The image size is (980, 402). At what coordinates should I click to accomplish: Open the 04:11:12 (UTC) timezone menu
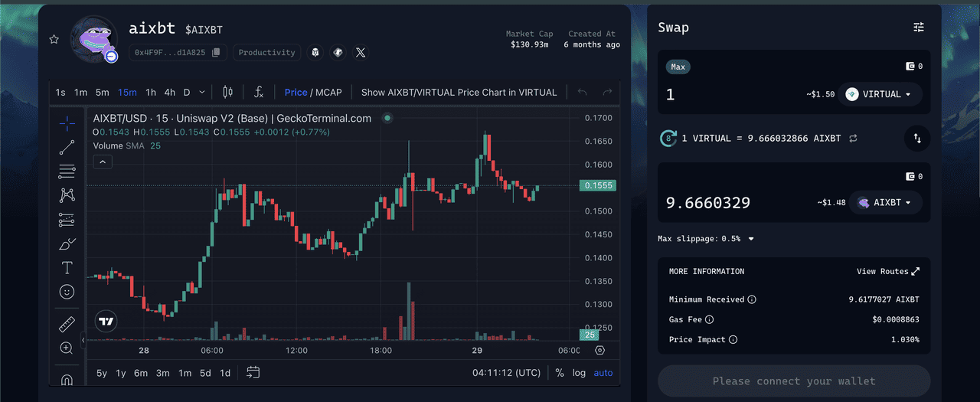[506, 373]
